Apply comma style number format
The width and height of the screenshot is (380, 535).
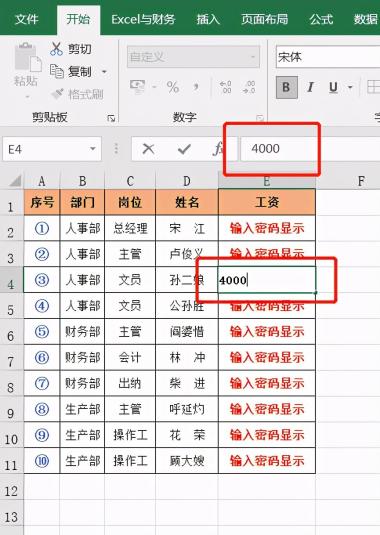196,87
